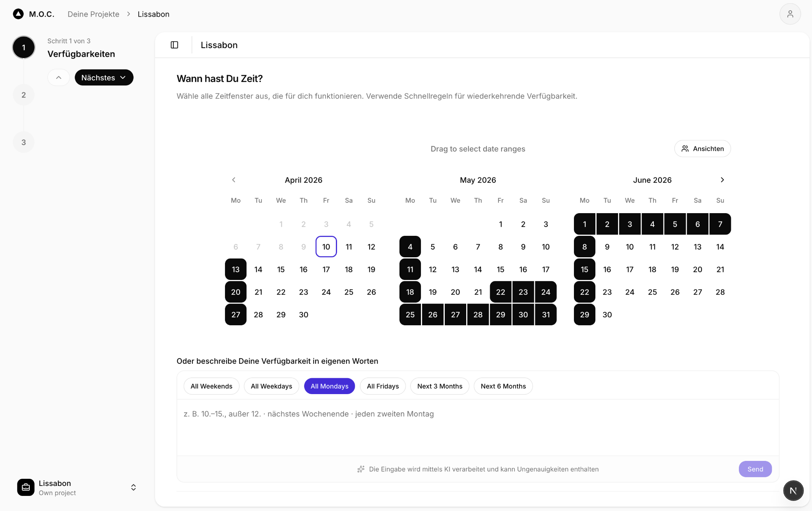Screen dimensions: 812x511
Task: Expand the Lissabon project switcher
Action: tap(134, 488)
